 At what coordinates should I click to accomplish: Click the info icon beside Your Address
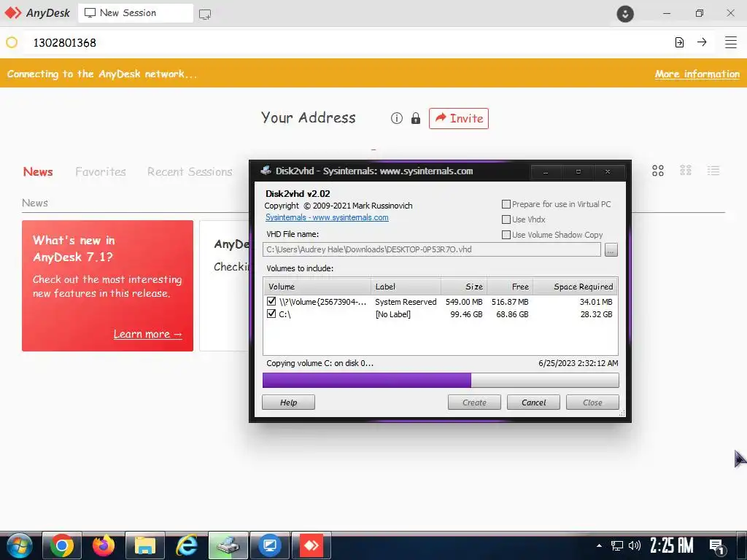click(396, 118)
